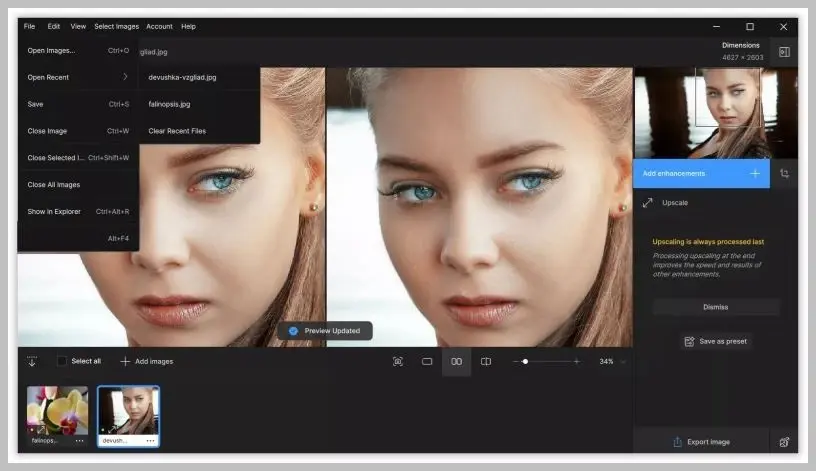Click the crop tool icon beside Add enhancements
Image resolution: width=816 pixels, height=471 pixels.
click(784, 174)
